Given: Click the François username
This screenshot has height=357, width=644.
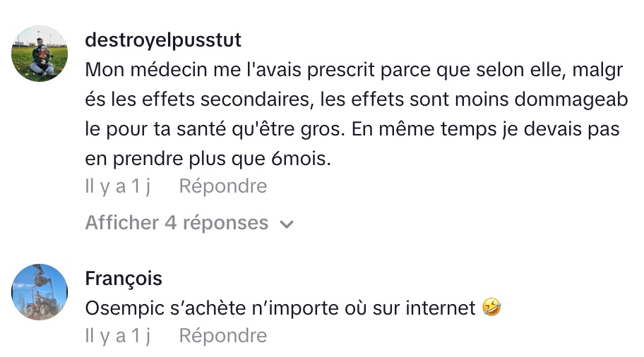Looking at the screenshot, I should point(123,279).
